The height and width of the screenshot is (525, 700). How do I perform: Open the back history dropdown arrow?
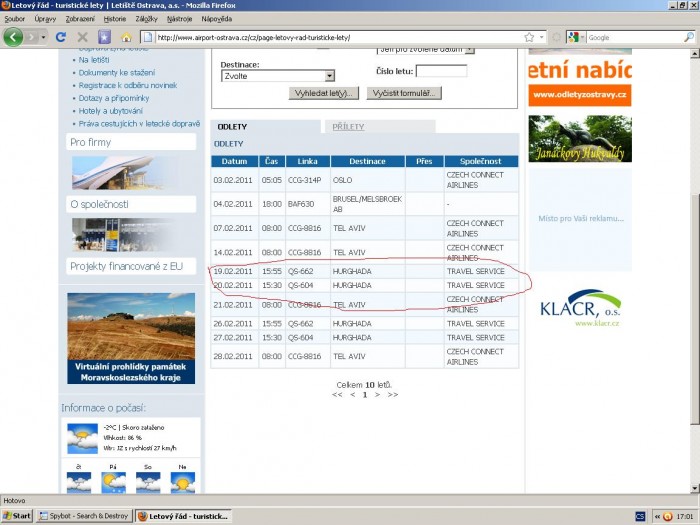click(x=41, y=37)
